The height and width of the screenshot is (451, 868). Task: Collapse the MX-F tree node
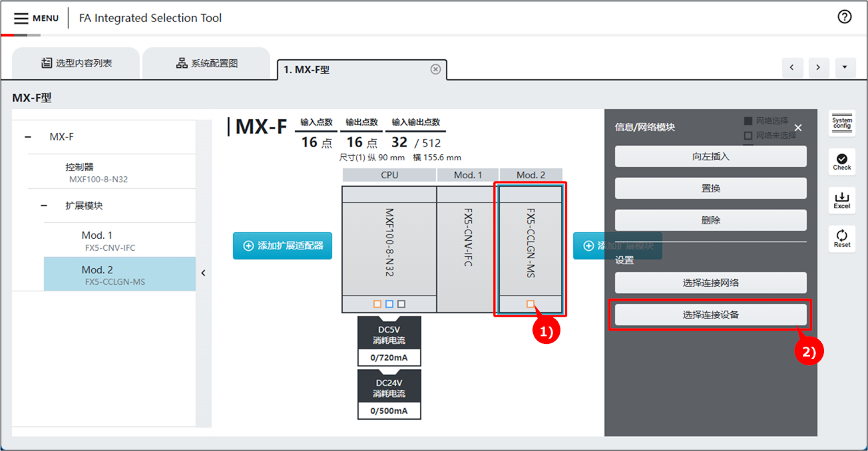click(x=28, y=137)
